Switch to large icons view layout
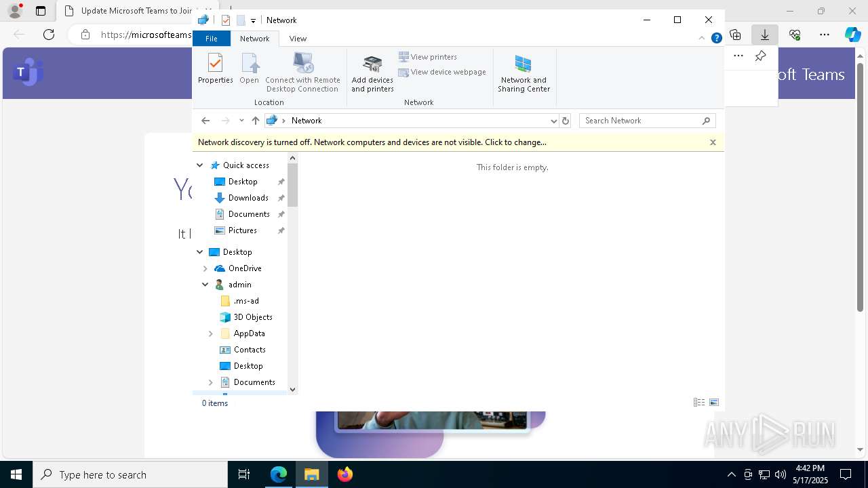 pos(714,403)
